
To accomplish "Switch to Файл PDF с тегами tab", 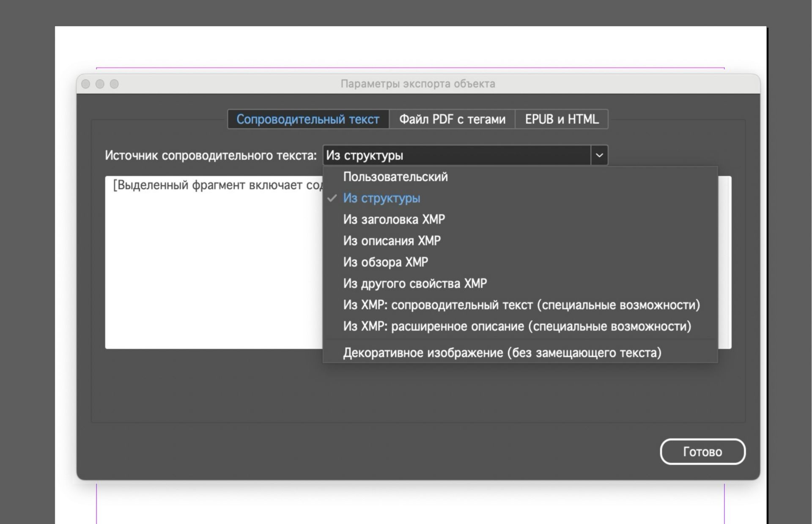I will pos(452,119).
